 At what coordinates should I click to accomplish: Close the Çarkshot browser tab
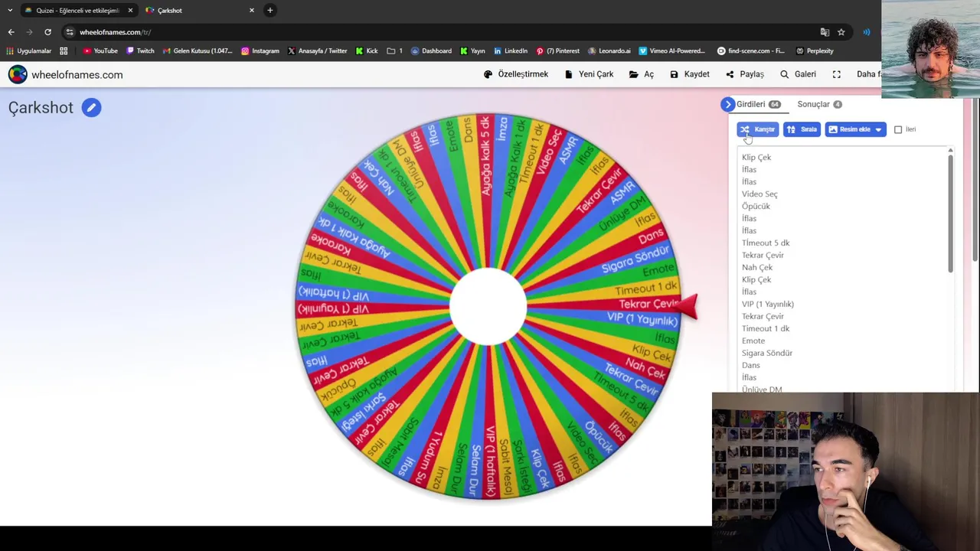[x=251, y=10]
